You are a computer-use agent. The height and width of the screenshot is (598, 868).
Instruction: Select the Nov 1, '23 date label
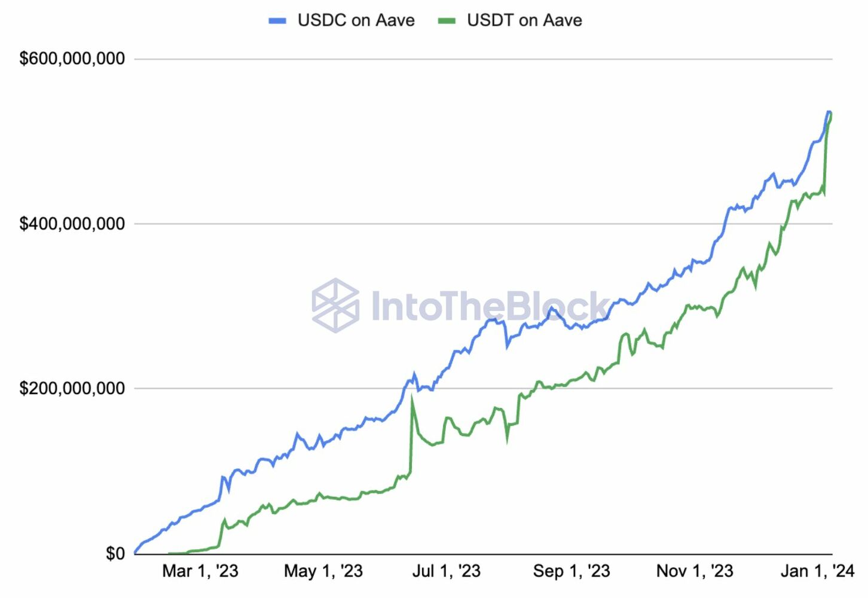pyautogui.click(x=695, y=571)
